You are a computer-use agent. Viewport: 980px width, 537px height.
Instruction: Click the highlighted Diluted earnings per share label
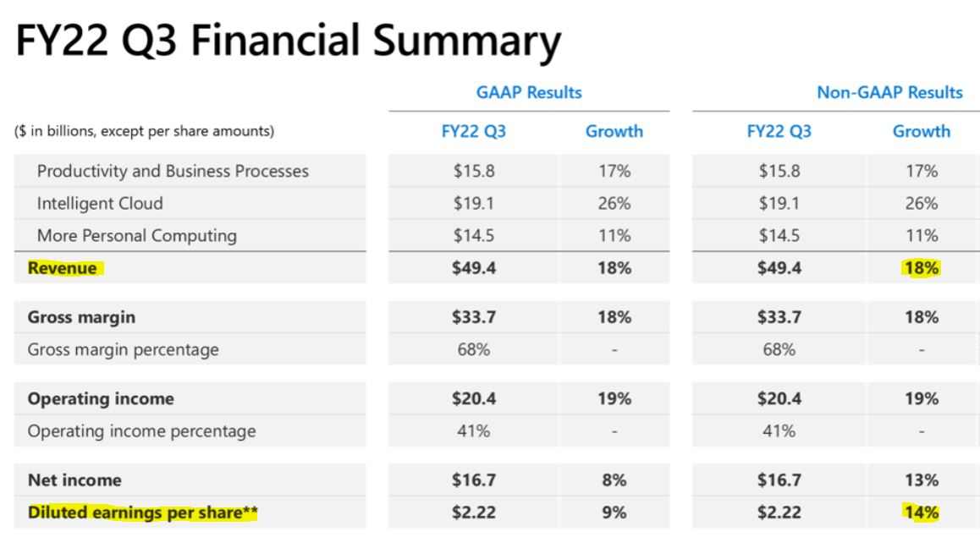pyautogui.click(x=142, y=512)
